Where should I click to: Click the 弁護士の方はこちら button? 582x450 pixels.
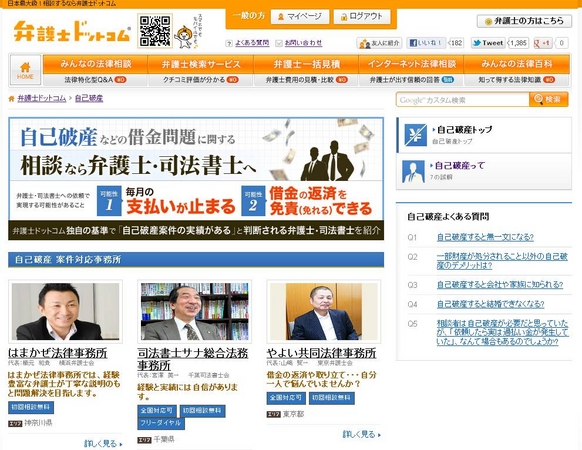pos(524,21)
